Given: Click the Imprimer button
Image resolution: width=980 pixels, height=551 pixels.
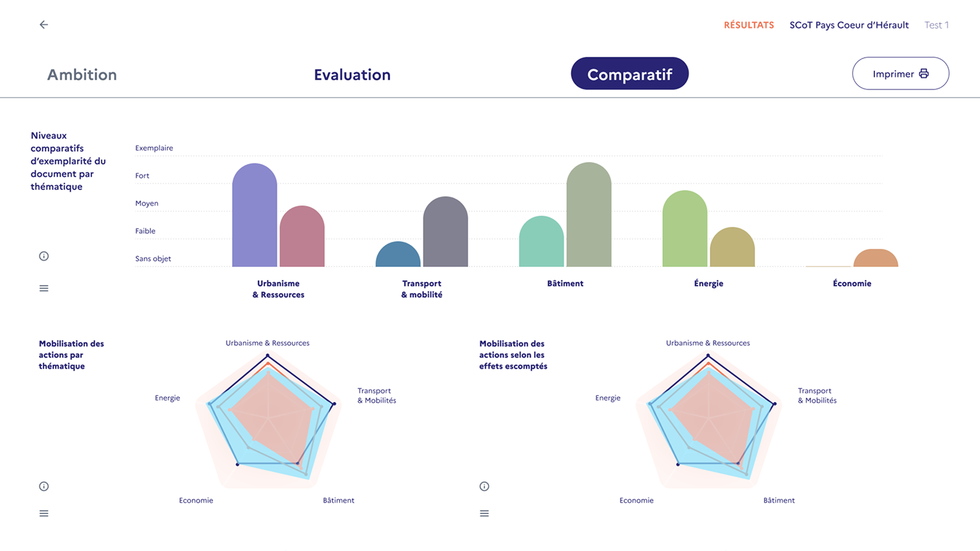Looking at the screenshot, I should [x=893, y=74].
